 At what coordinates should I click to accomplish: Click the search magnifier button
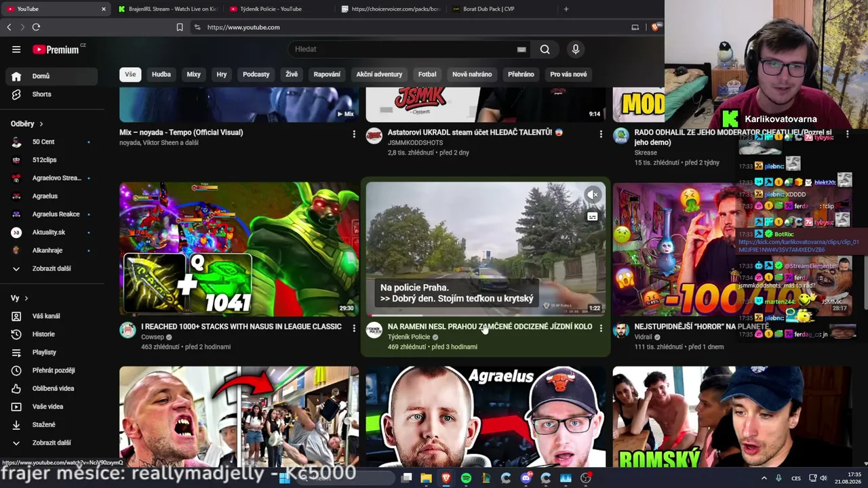coord(545,49)
